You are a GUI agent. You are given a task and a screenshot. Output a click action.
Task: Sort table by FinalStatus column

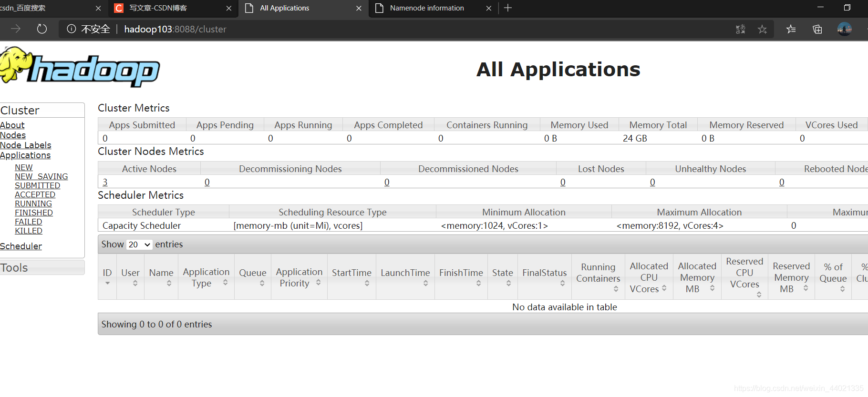562,283
